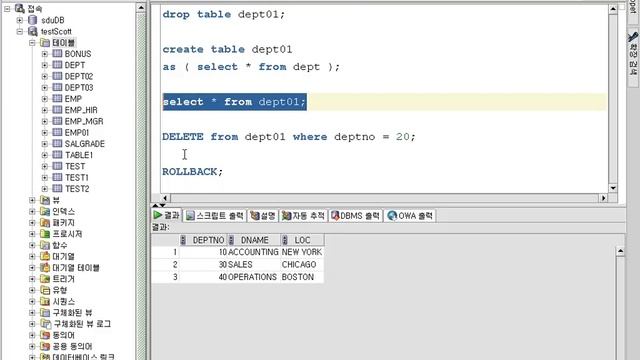Expand the BONUS table node
The image size is (640, 360).
tap(45, 54)
